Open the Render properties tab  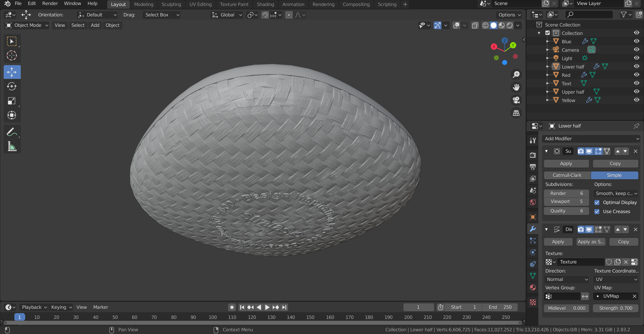(x=533, y=155)
